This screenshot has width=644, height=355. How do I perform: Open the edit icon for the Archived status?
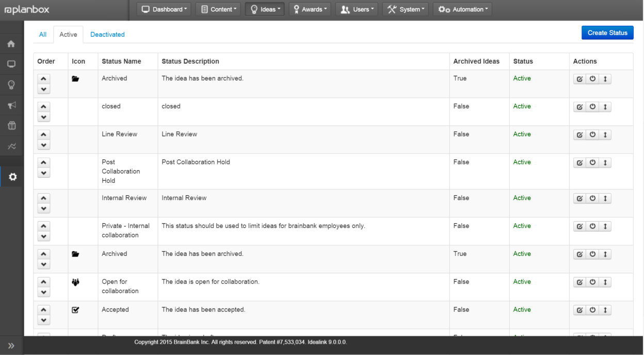[x=579, y=79]
